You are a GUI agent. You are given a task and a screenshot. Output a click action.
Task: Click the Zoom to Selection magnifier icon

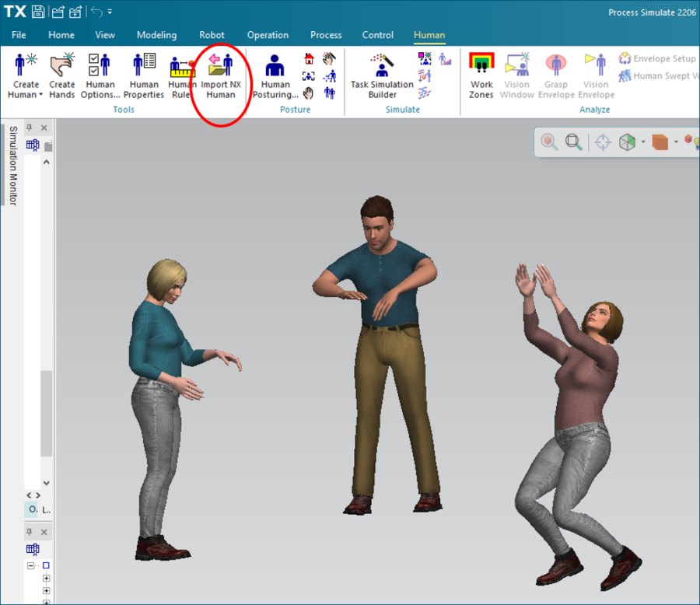574,142
